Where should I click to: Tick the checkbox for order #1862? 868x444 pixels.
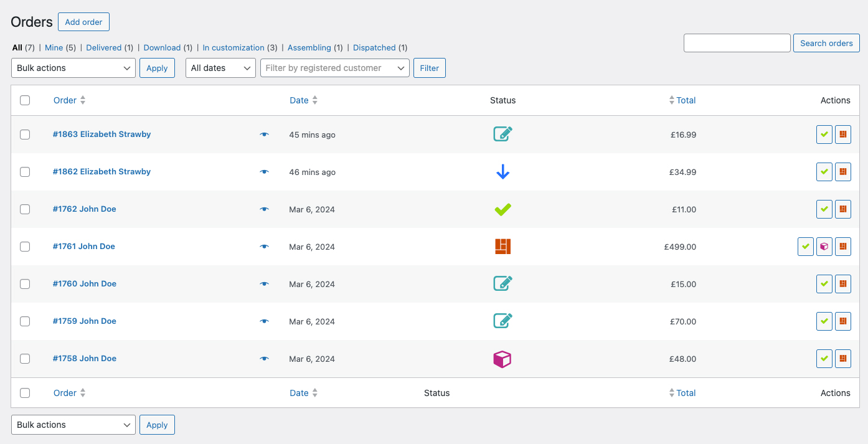click(x=25, y=172)
